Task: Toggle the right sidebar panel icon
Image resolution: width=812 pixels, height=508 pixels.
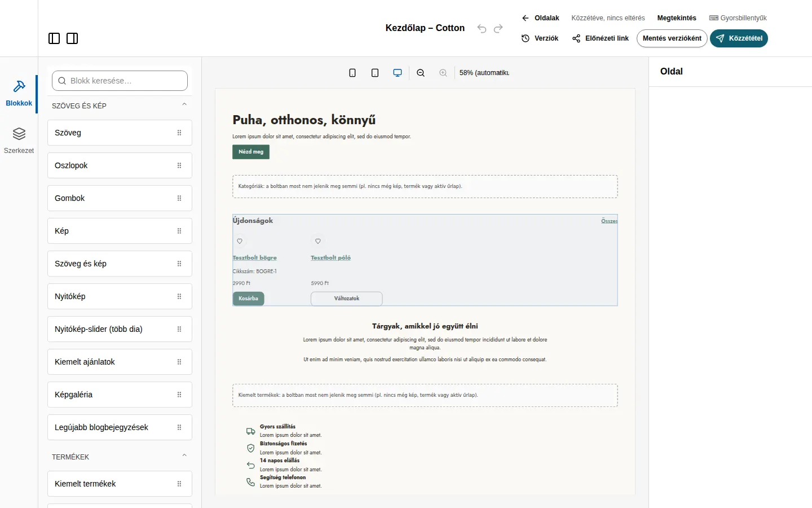Action: (x=72, y=38)
